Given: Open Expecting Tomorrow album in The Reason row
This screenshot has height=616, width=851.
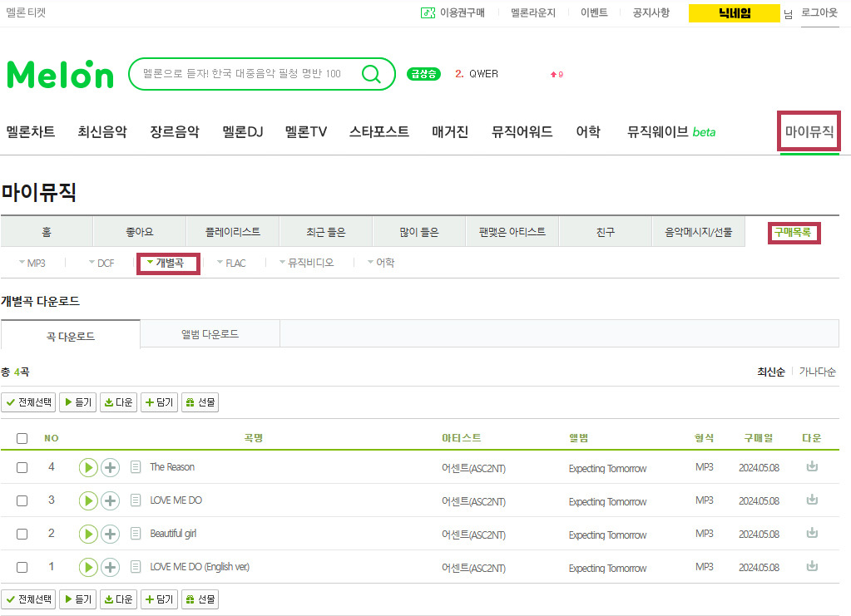Looking at the screenshot, I should [607, 469].
